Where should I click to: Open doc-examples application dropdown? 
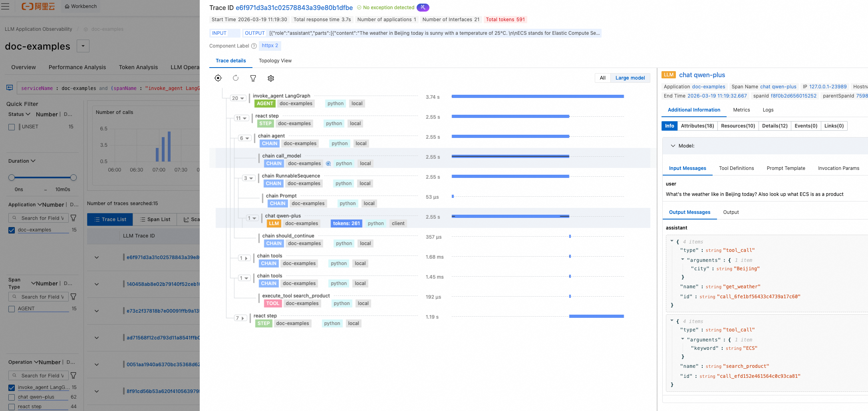[83, 46]
